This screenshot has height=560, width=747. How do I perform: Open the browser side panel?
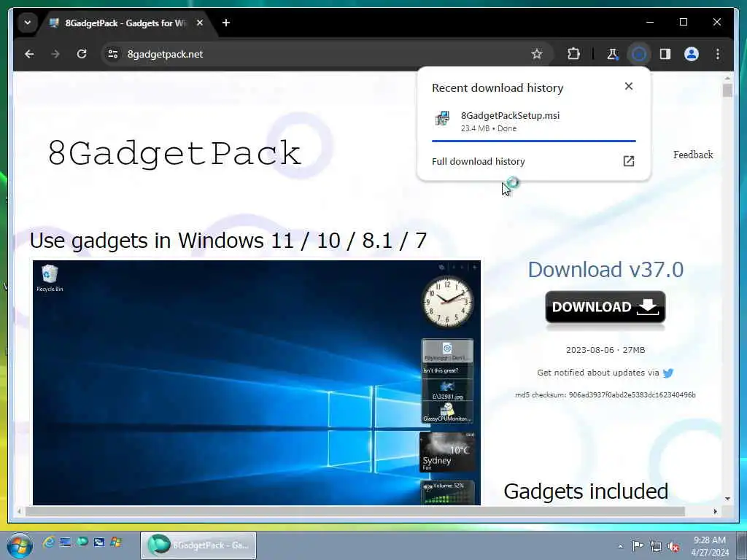(665, 54)
